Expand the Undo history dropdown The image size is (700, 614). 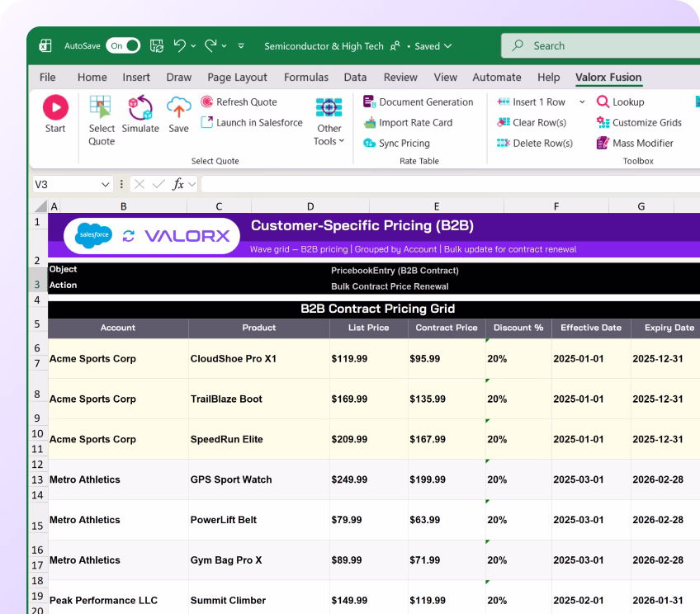point(193,46)
